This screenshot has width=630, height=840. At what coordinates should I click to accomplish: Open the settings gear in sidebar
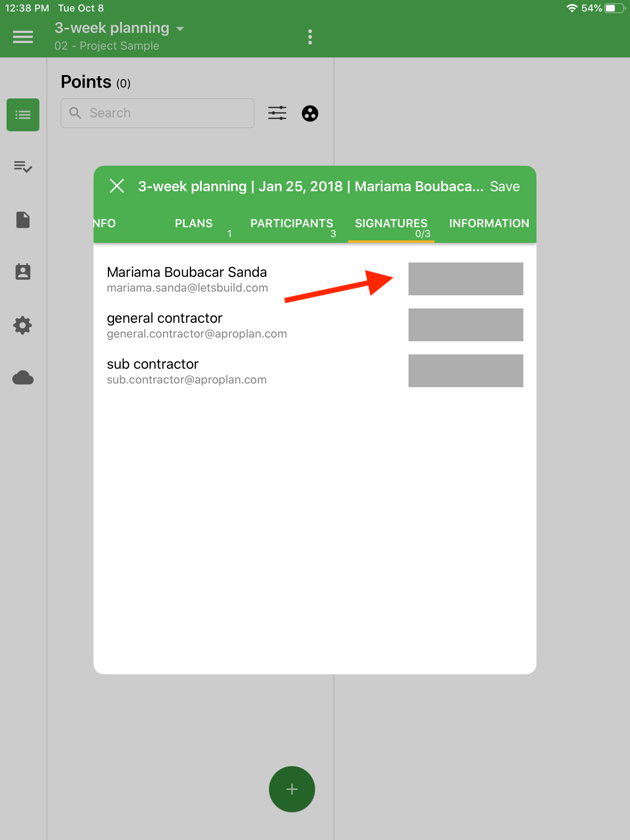click(23, 325)
